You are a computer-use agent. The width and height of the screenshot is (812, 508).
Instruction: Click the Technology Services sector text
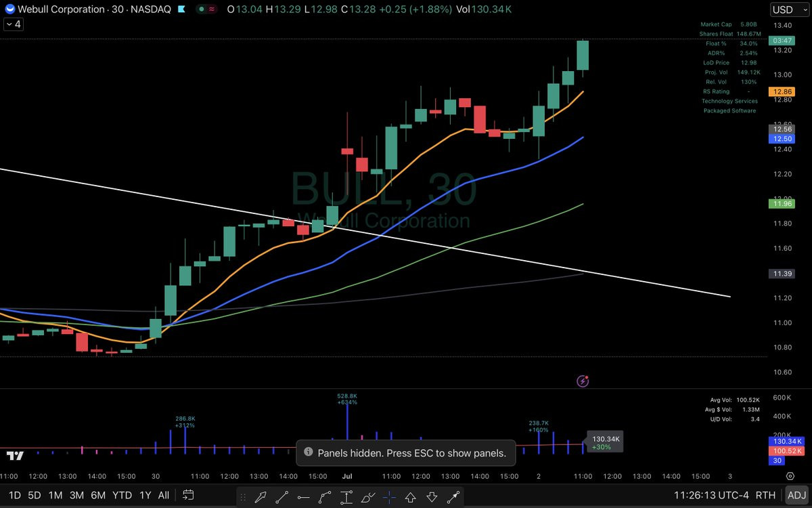tap(729, 101)
